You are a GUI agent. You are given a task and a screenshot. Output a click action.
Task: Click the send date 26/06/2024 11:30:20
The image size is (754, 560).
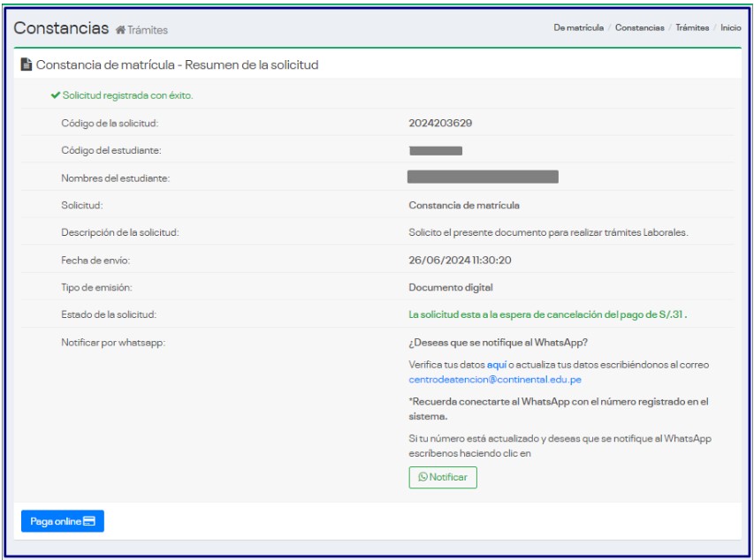tap(460, 260)
